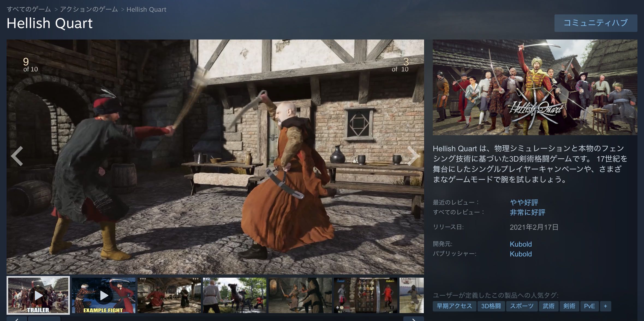Navigate to アクションのゲーム breadcrumb

[89, 10]
